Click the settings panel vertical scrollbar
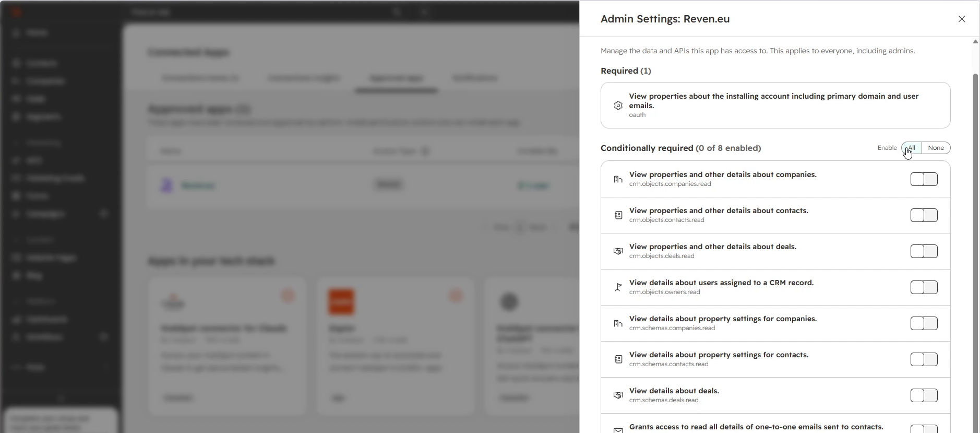This screenshot has height=433, width=980. click(975, 253)
